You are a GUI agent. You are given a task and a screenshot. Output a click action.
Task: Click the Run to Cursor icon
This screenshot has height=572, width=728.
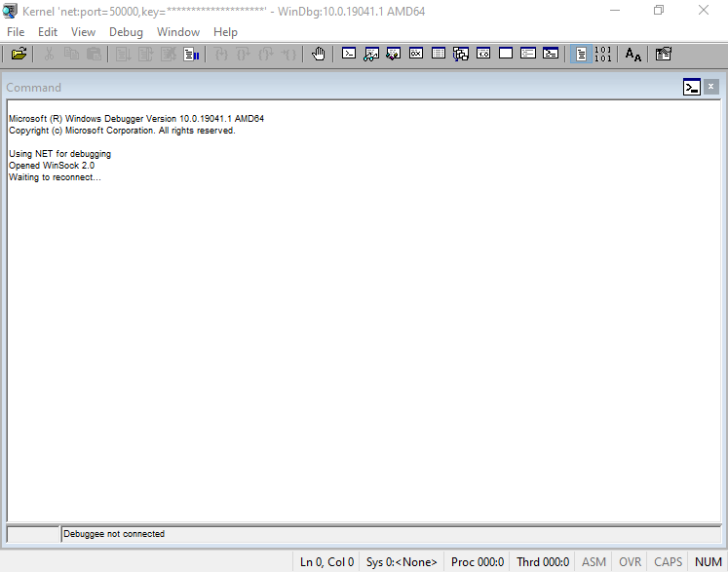(288, 54)
